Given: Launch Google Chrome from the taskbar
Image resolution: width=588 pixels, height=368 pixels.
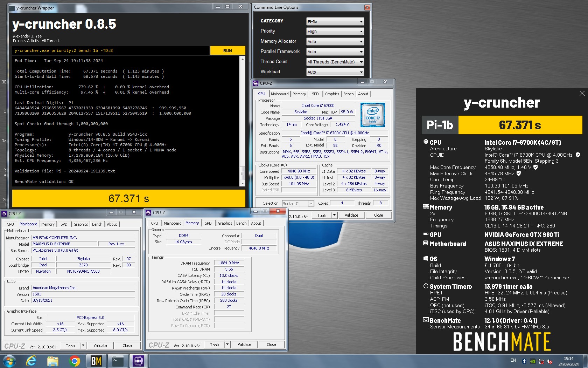Looking at the screenshot, I should click(75, 361).
